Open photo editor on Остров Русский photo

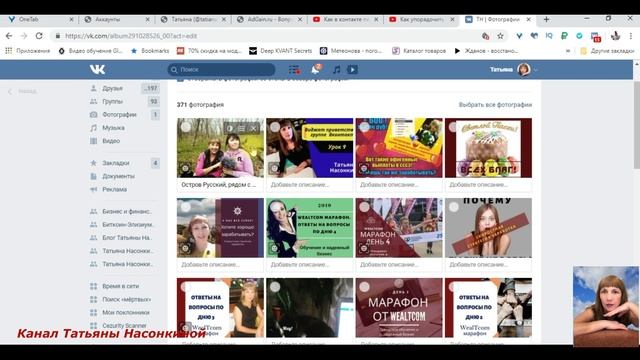(230, 128)
